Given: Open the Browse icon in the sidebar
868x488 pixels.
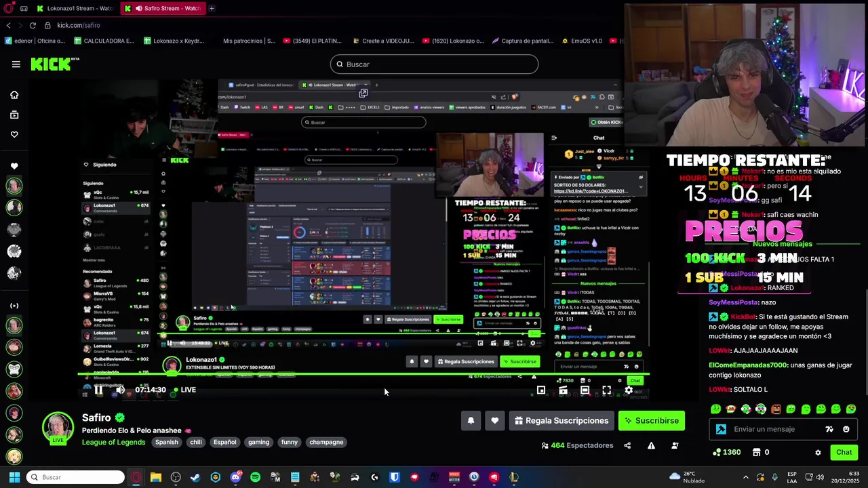Looking at the screenshot, I should pyautogui.click(x=14, y=115).
